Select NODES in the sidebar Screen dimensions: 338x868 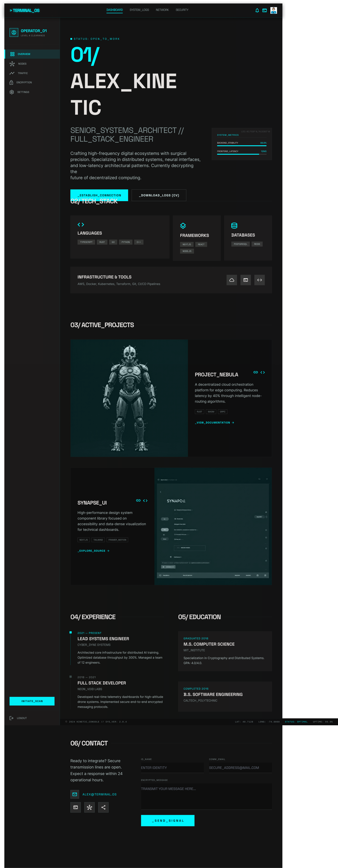pos(22,64)
